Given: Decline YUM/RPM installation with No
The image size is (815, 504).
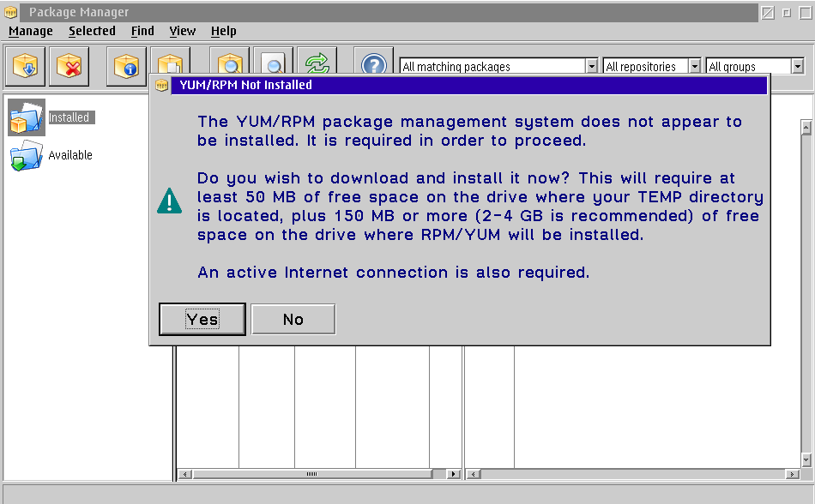Looking at the screenshot, I should (293, 319).
